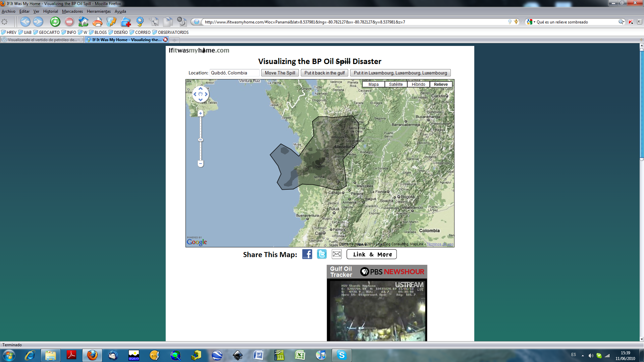Go forward with the Forward arrow
The width and height of the screenshot is (644, 362).
[38, 22]
